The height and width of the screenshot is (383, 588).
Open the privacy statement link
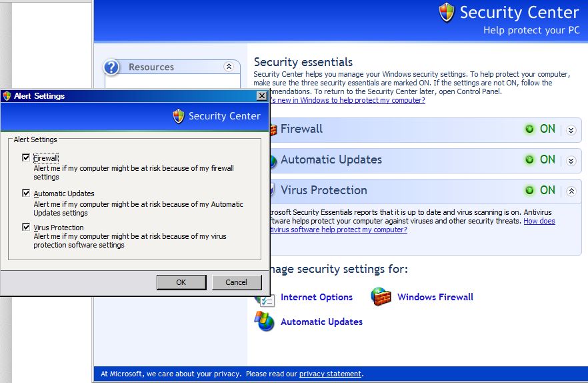[330, 374]
